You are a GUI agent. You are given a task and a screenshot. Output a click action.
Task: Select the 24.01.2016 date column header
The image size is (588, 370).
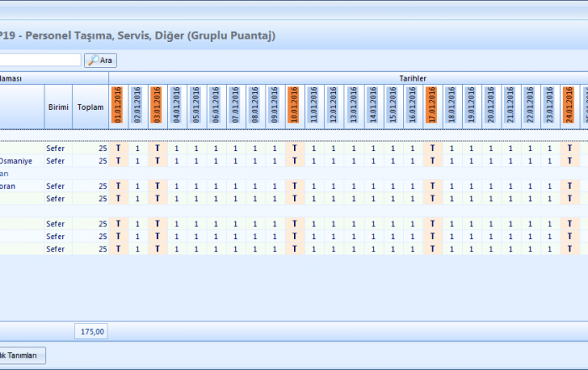click(570, 107)
